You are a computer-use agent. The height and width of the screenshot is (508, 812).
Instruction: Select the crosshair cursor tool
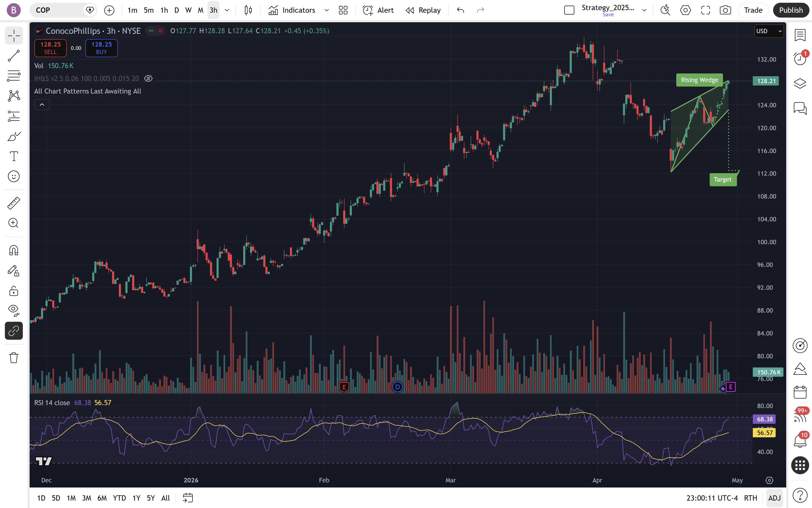pos(14,36)
